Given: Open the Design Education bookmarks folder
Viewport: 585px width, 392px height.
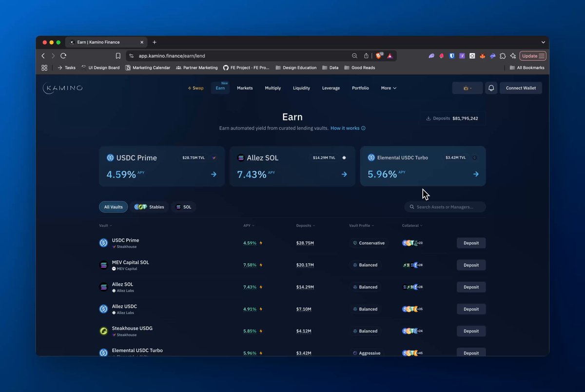Looking at the screenshot, I should click(x=296, y=68).
